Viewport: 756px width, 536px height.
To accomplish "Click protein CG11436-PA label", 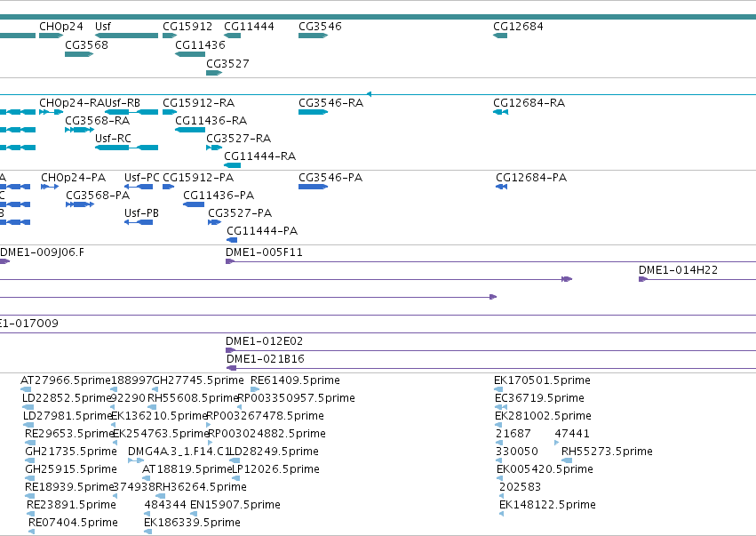I will [219, 196].
